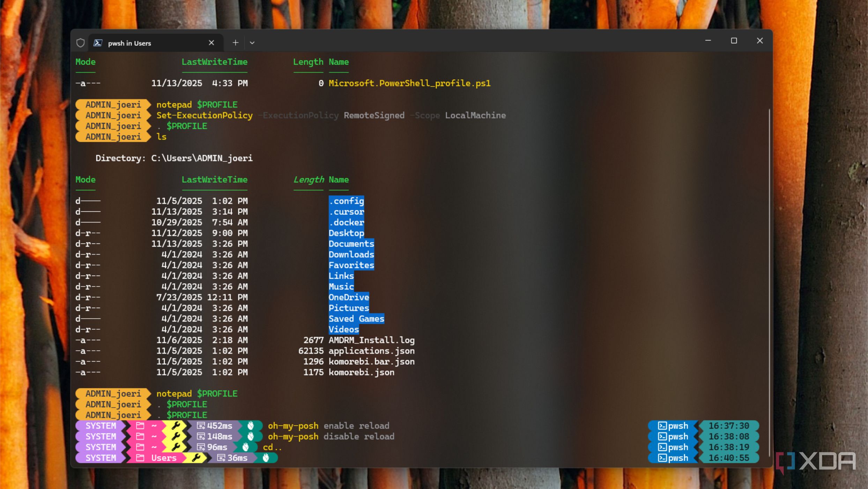
Task: Click folder icon in Users prompt segment
Action: pos(140,458)
